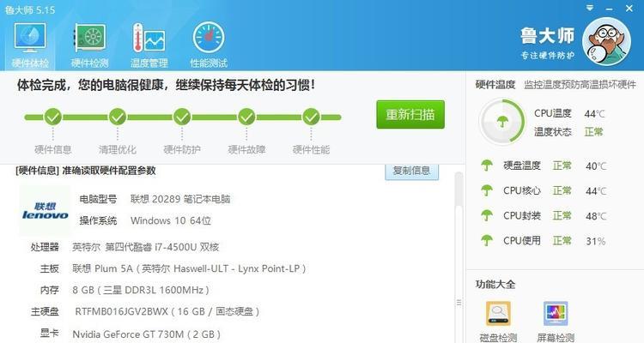Click the 硬件防护 step label

click(x=182, y=150)
